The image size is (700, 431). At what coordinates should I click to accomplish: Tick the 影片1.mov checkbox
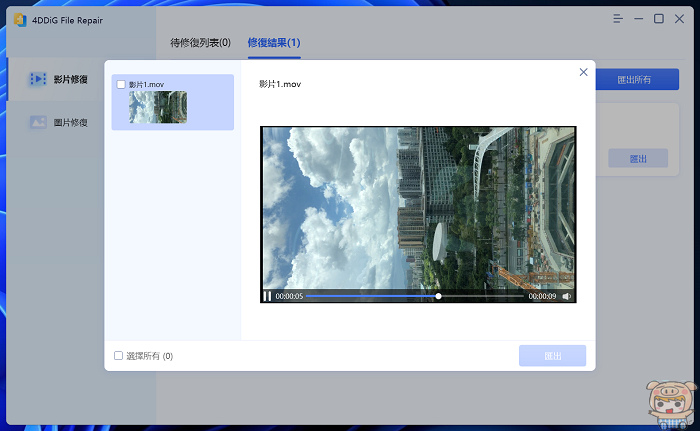pos(121,85)
